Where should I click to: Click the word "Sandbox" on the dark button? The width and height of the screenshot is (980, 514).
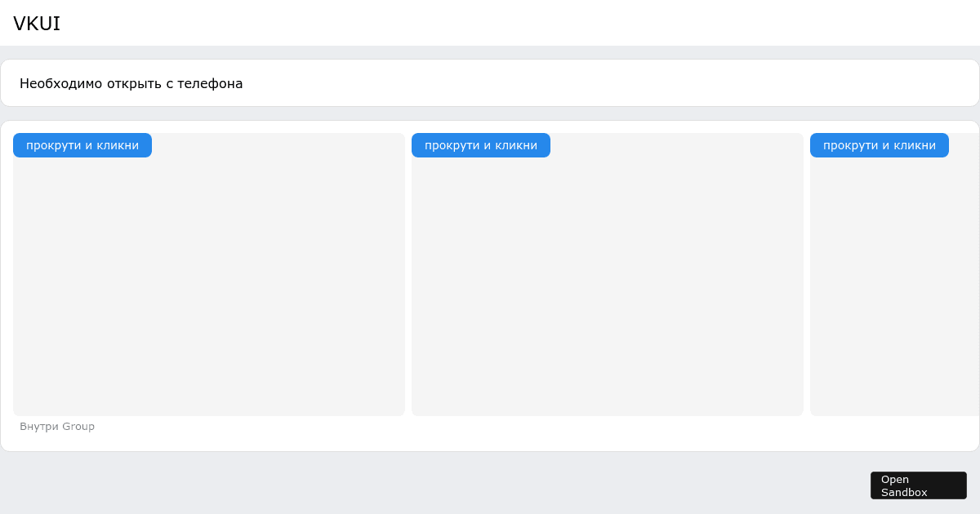tap(903, 493)
